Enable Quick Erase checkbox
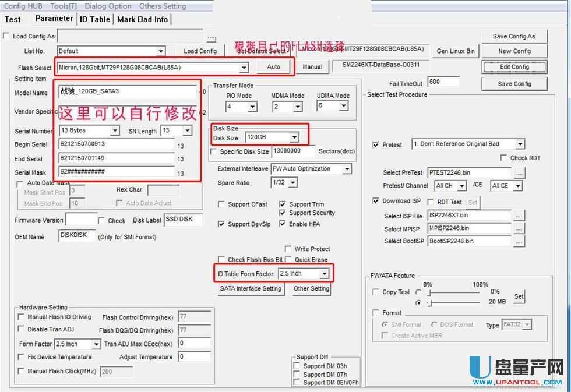Viewport: 571px width, 392px height. pyautogui.click(x=288, y=260)
